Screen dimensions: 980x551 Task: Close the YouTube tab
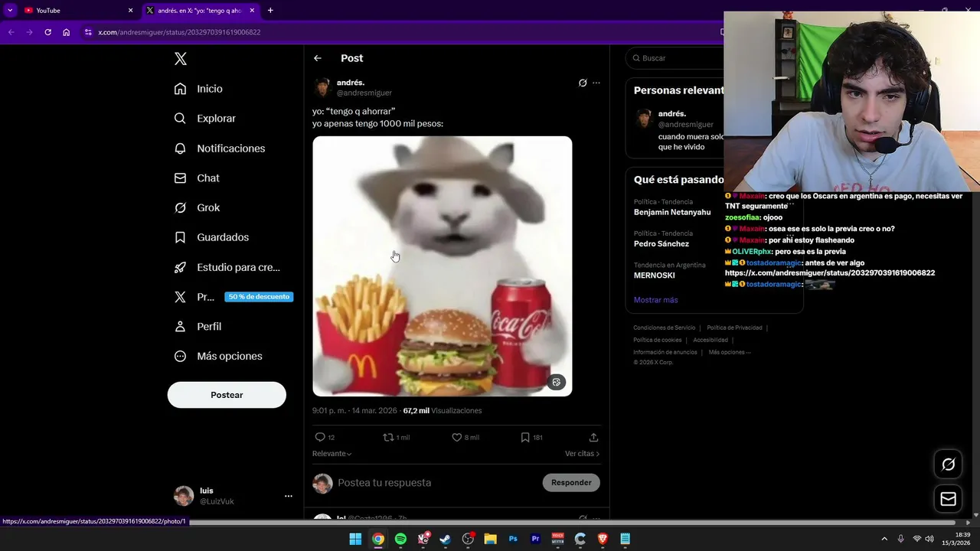130,11
